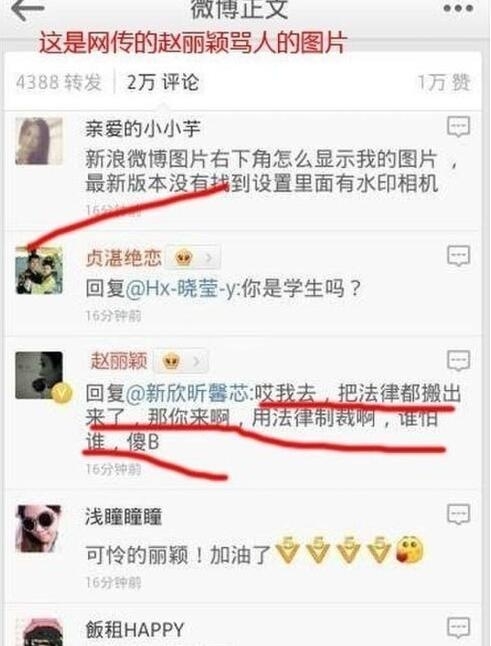
Task: Select the 2万 评论 tab
Action: pos(163,82)
